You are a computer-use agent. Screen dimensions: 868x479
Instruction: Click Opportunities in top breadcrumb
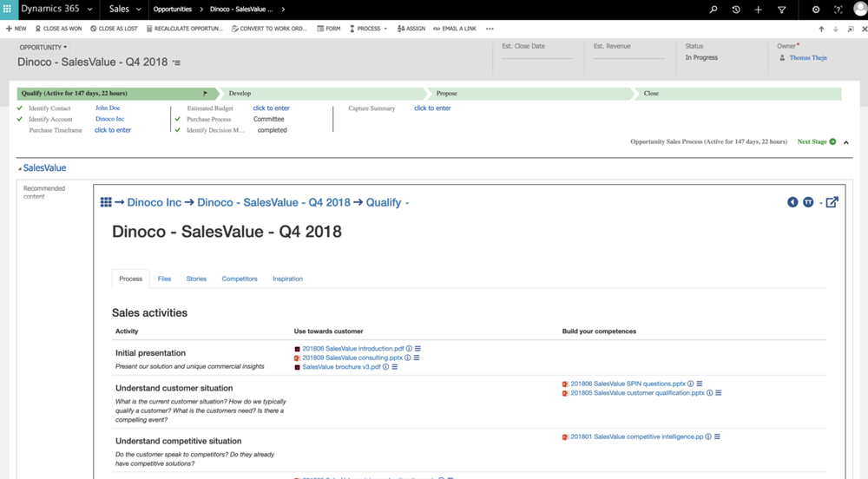[173, 10]
